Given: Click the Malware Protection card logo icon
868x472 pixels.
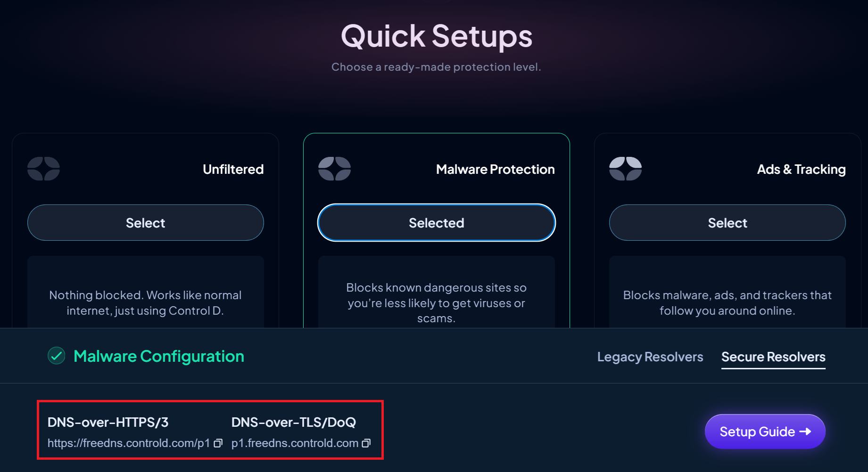Looking at the screenshot, I should 334,169.
